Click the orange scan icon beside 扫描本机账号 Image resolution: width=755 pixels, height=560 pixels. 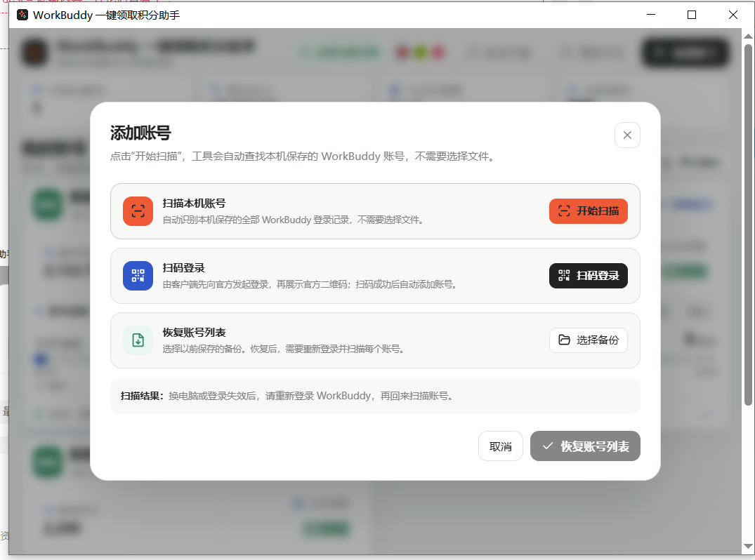[138, 211]
